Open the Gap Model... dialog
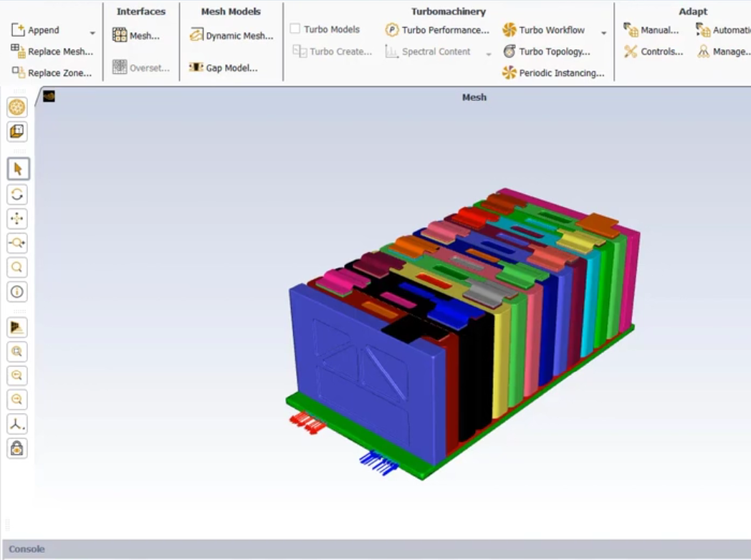This screenshot has height=560, width=751. pos(223,67)
